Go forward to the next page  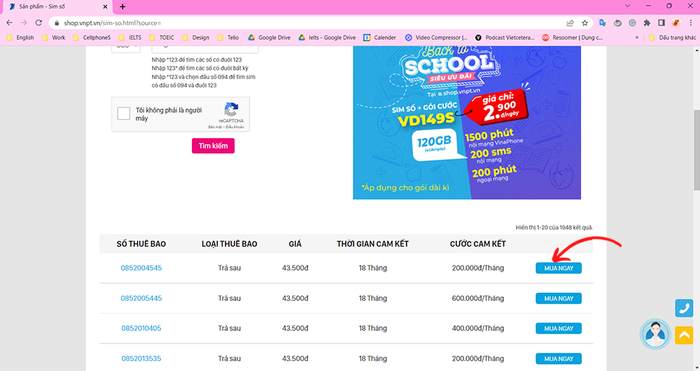coord(24,23)
